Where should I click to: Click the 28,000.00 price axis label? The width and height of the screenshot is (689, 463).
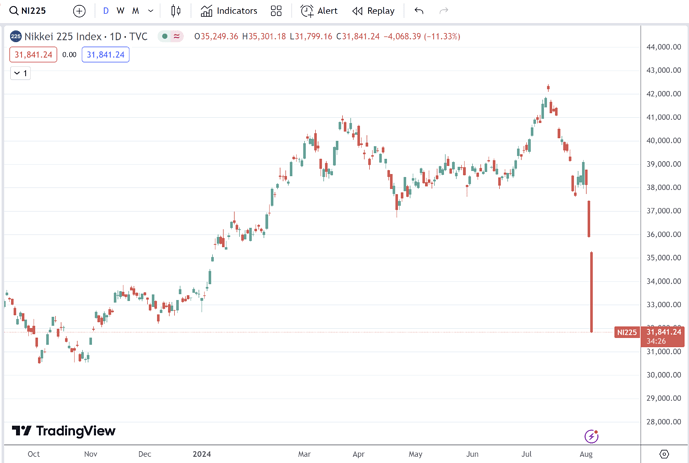[664, 422]
